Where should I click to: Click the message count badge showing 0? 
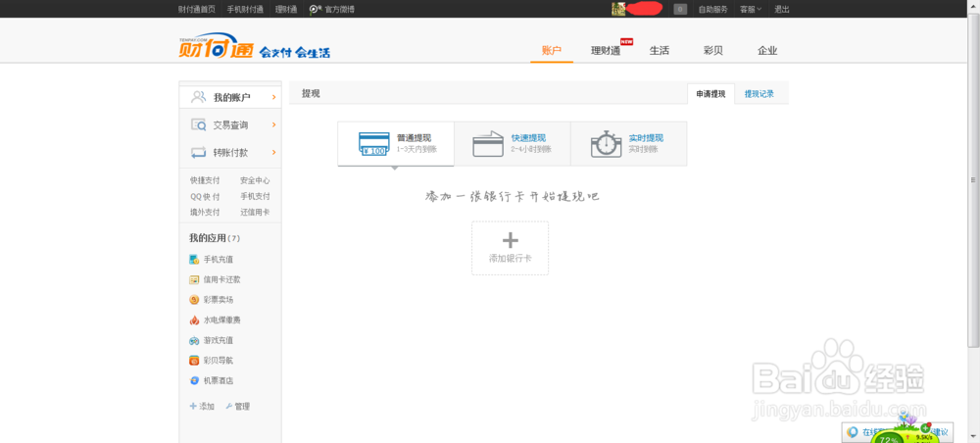[681, 9]
